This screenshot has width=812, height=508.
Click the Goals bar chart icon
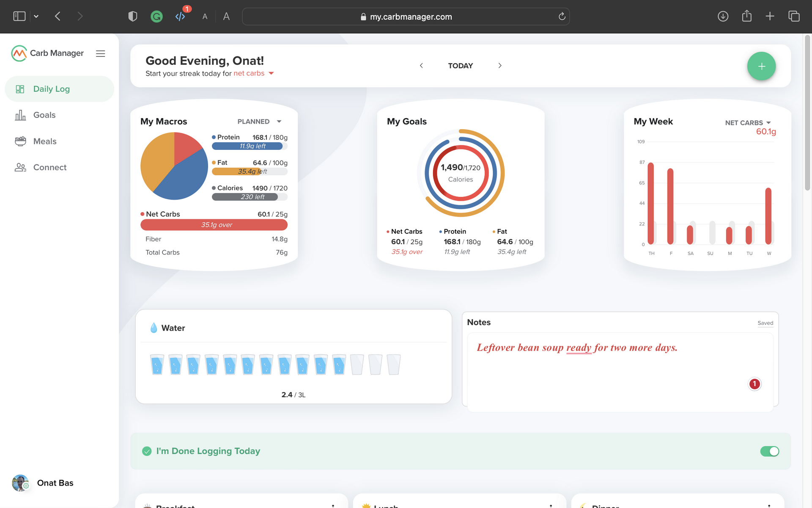20,115
